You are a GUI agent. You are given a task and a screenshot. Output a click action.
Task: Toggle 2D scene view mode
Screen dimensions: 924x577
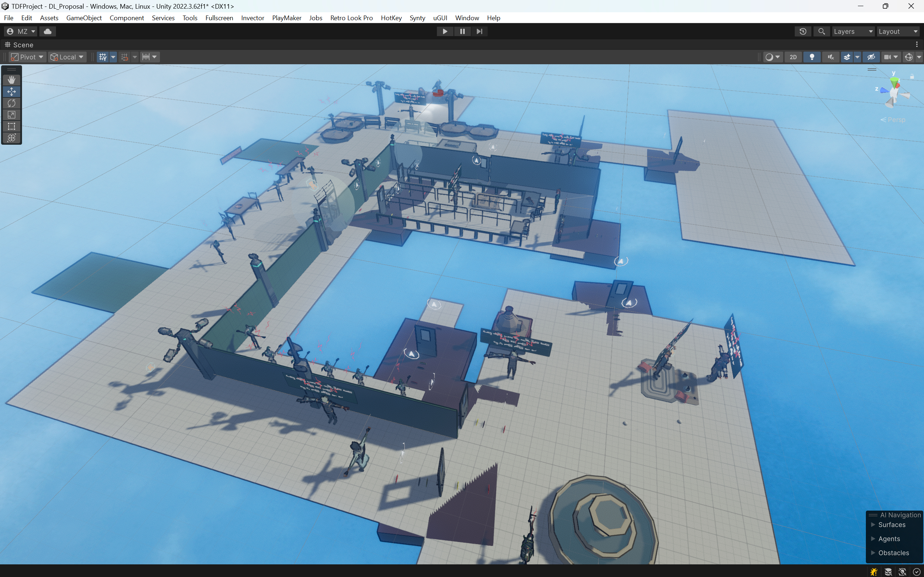pyautogui.click(x=793, y=57)
